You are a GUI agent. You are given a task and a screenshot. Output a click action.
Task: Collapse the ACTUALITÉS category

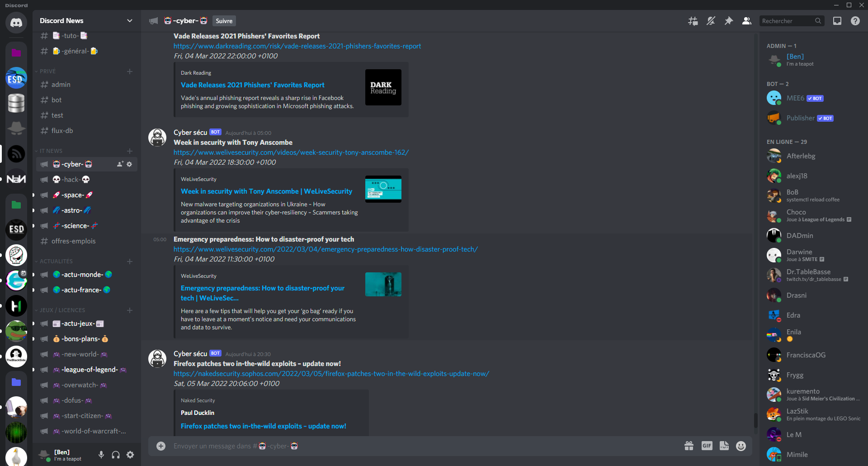pyautogui.click(x=56, y=262)
